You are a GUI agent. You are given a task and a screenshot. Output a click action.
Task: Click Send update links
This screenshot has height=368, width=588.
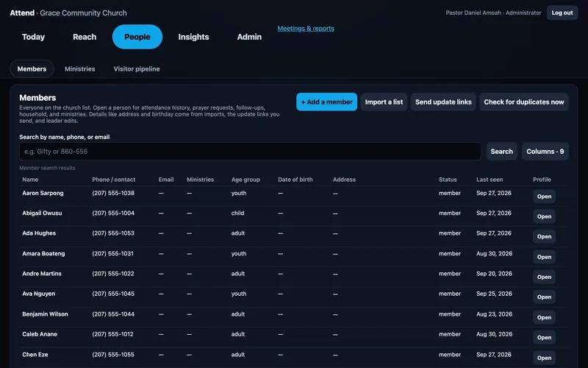point(443,102)
